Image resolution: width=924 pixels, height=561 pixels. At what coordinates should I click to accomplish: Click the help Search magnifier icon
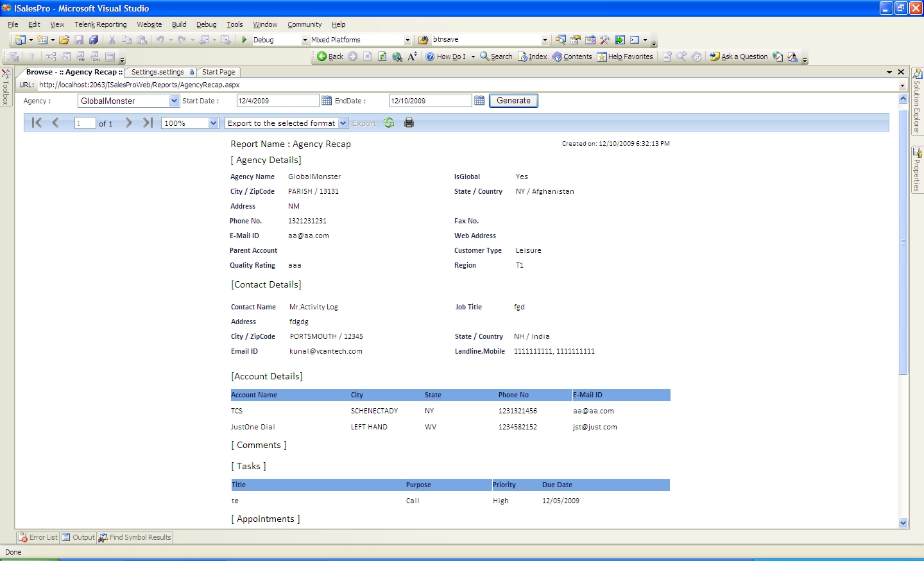pyautogui.click(x=484, y=56)
